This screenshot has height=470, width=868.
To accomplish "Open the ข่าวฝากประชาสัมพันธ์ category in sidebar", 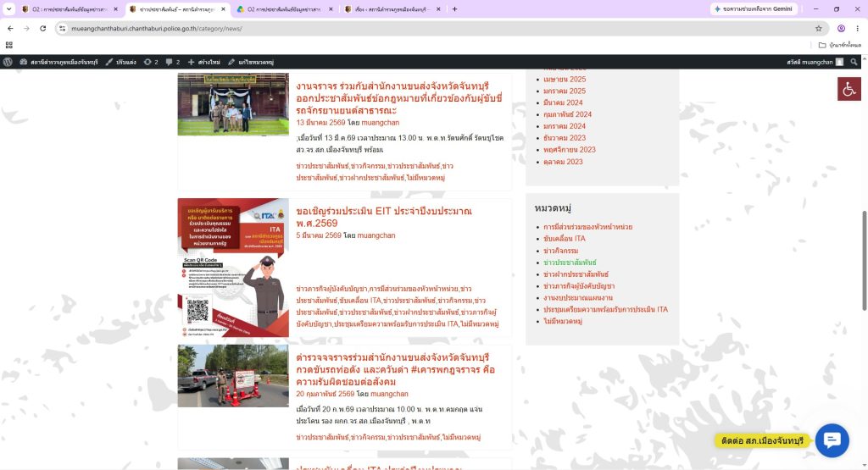I will (x=576, y=274).
